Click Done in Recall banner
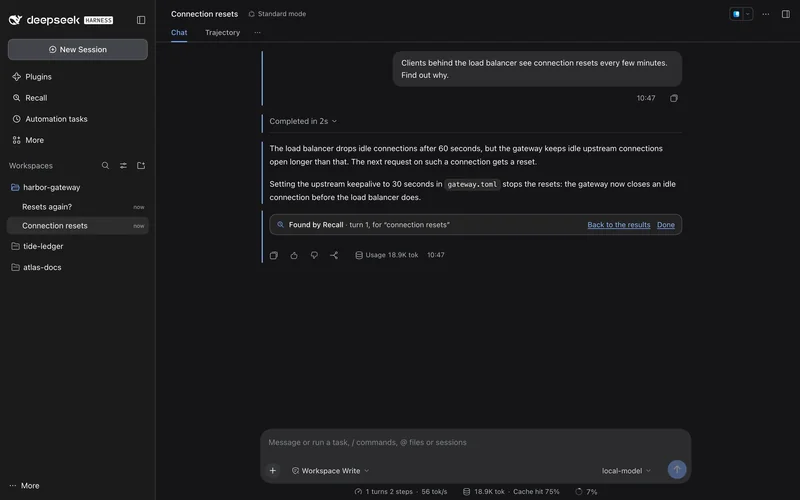This screenshot has height=500, width=800. click(665, 224)
